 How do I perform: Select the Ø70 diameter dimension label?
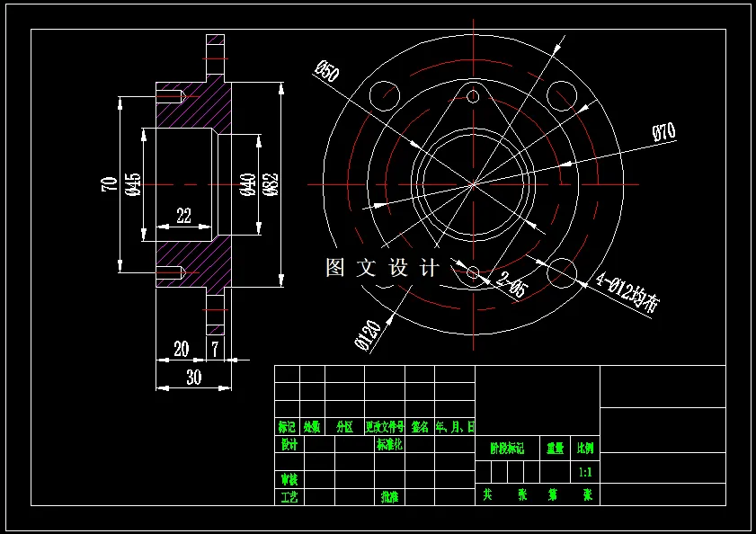point(664,131)
